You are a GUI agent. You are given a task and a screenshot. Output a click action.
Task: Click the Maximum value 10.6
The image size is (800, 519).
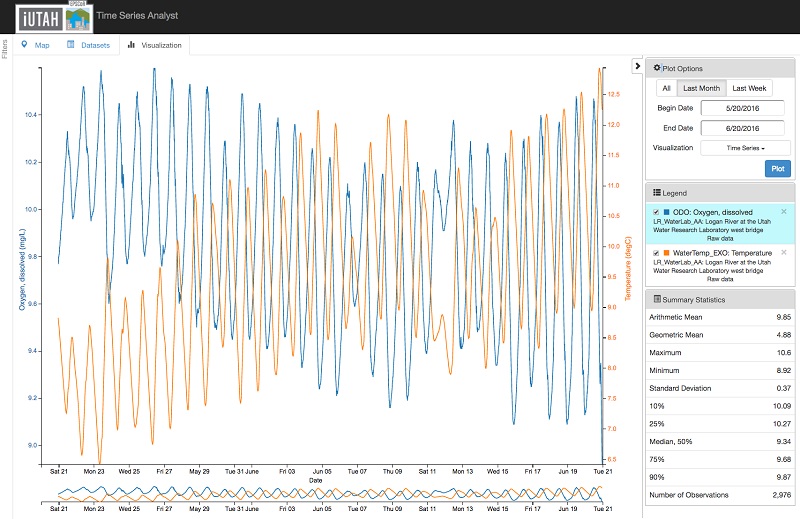point(784,353)
